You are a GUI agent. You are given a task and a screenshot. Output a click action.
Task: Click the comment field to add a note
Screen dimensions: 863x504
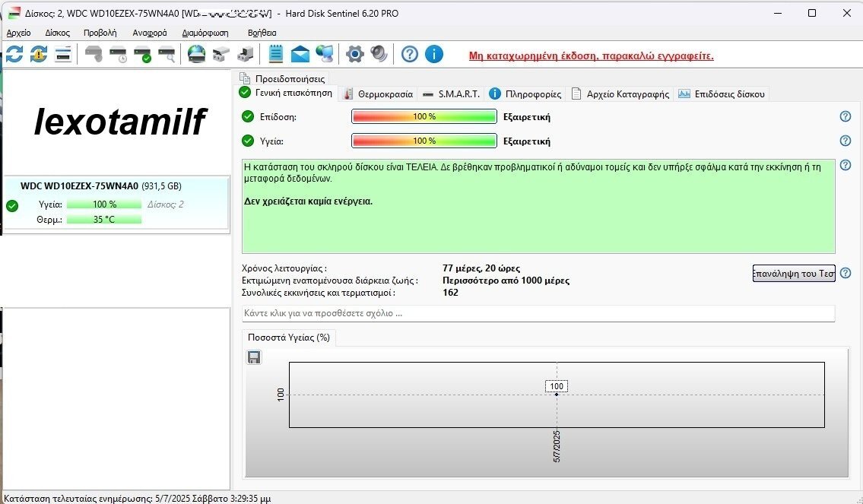click(538, 313)
